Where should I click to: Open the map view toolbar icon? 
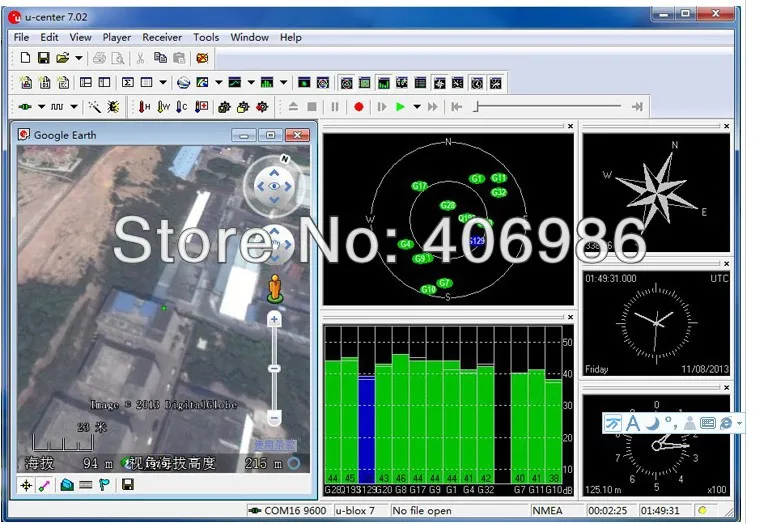click(x=202, y=83)
